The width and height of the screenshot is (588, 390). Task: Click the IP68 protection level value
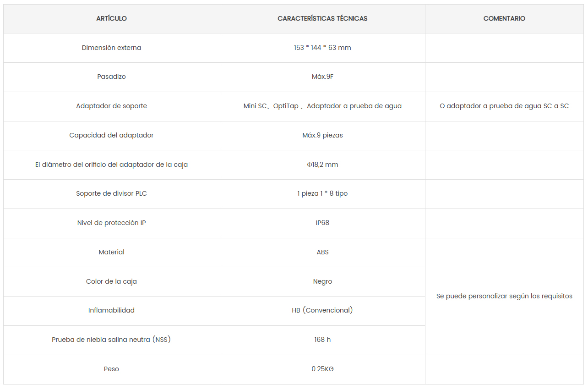322,223
